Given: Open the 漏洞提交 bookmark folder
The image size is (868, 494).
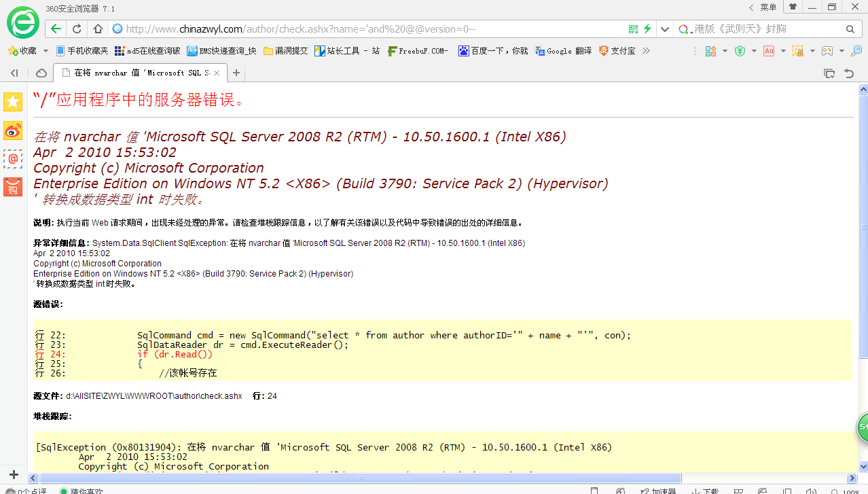Looking at the screenshot, I should [286, 51].
